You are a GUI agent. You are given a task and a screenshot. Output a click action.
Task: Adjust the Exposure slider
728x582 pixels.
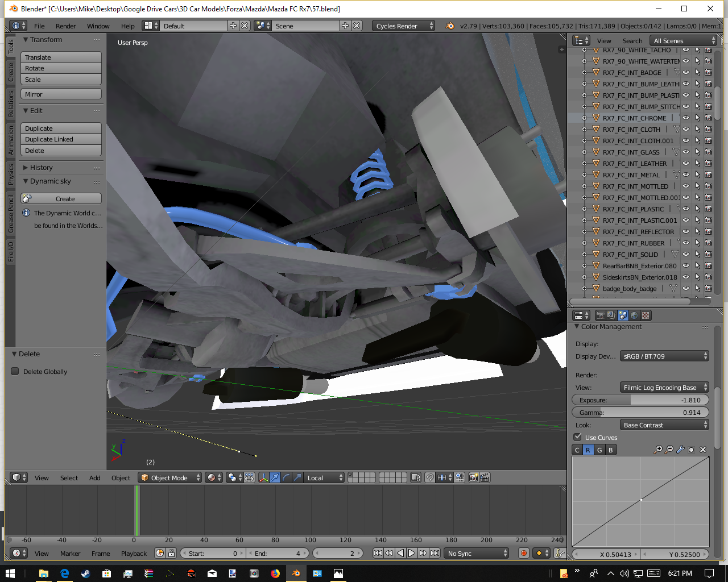click(x=640, y=400)
